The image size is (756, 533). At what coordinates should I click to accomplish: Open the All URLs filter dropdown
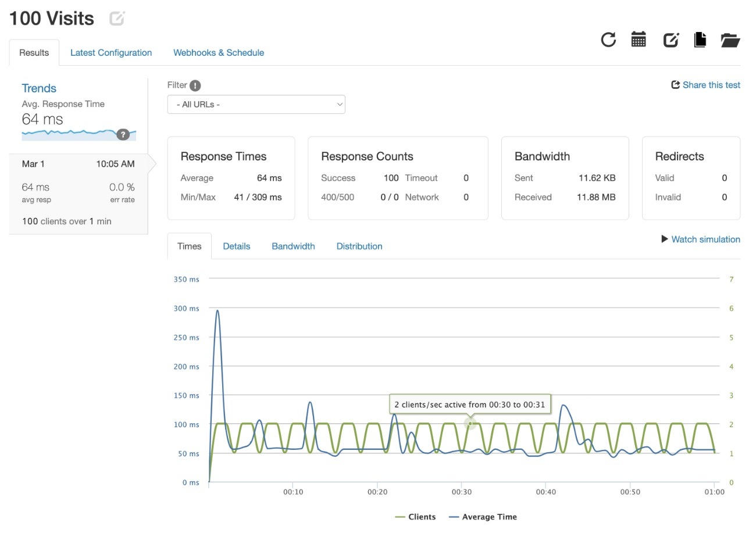click(x=256, y=105)
